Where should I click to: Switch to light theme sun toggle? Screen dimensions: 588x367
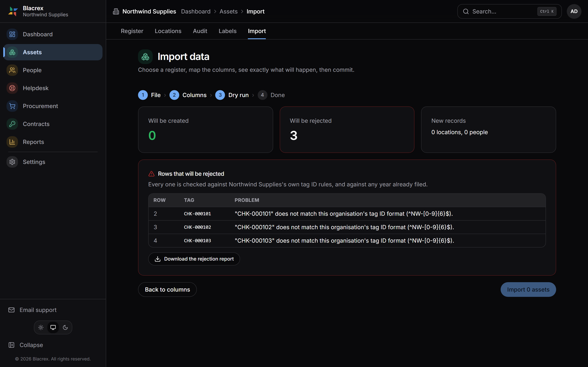click(41, 327)
